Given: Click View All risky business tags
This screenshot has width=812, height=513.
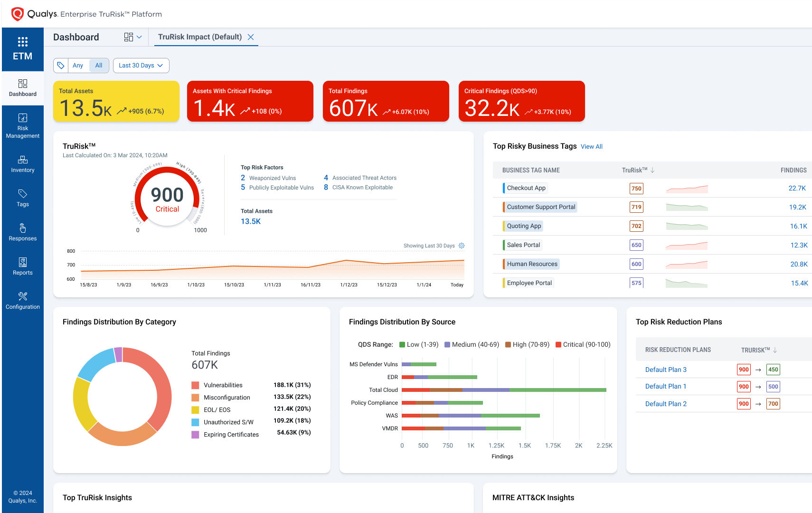Looking at the screenshot, I should click(591, 147).
